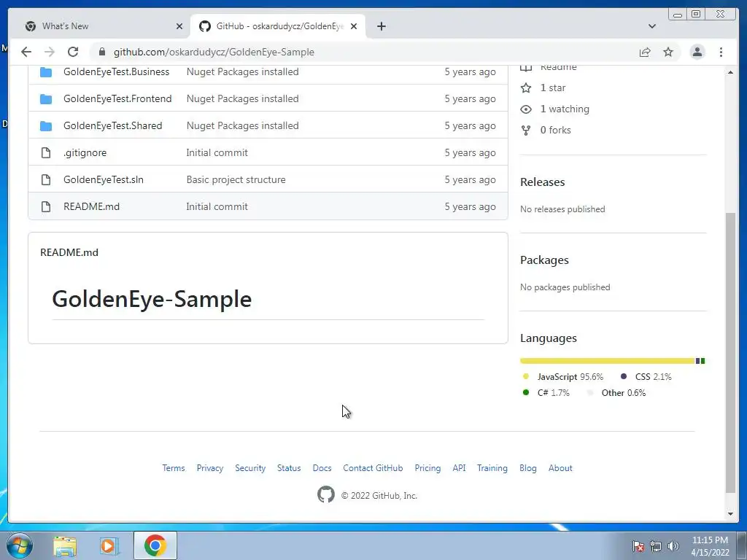
Task: Open the C# 1.7% language link
Action: 553,393
